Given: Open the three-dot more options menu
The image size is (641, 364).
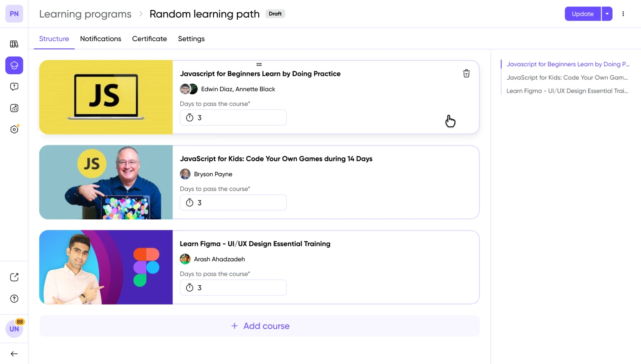Looking at the screenshot, I should tap(623, 14).
